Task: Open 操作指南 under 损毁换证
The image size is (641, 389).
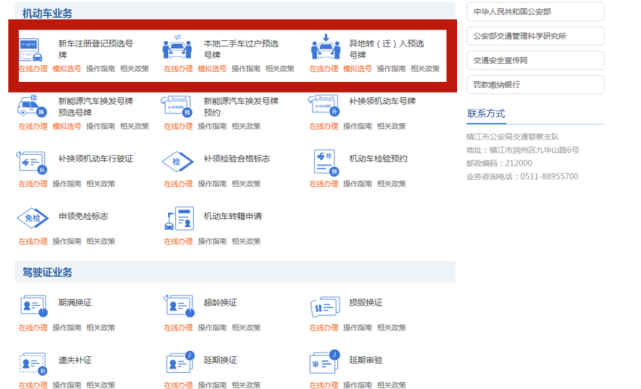Action: tap(357, 328)
